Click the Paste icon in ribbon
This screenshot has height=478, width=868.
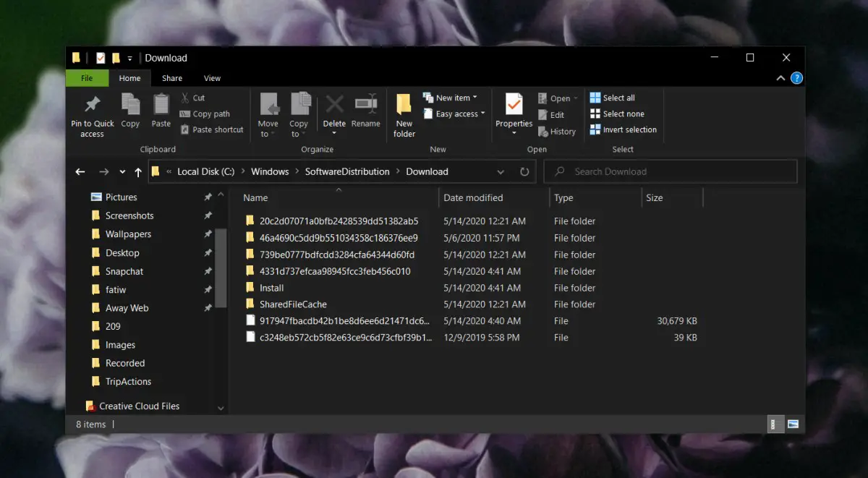[x=161, y=106]
